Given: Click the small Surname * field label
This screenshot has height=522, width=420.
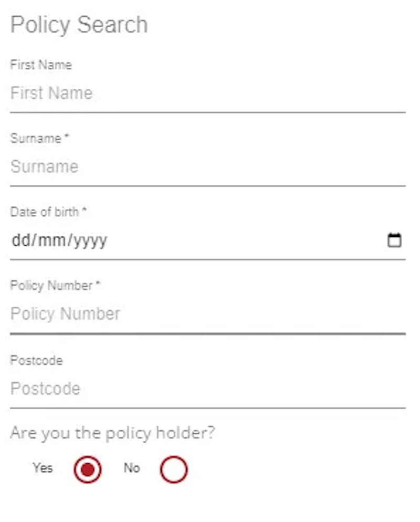Looking at the screenshot, I should [39, 138].
